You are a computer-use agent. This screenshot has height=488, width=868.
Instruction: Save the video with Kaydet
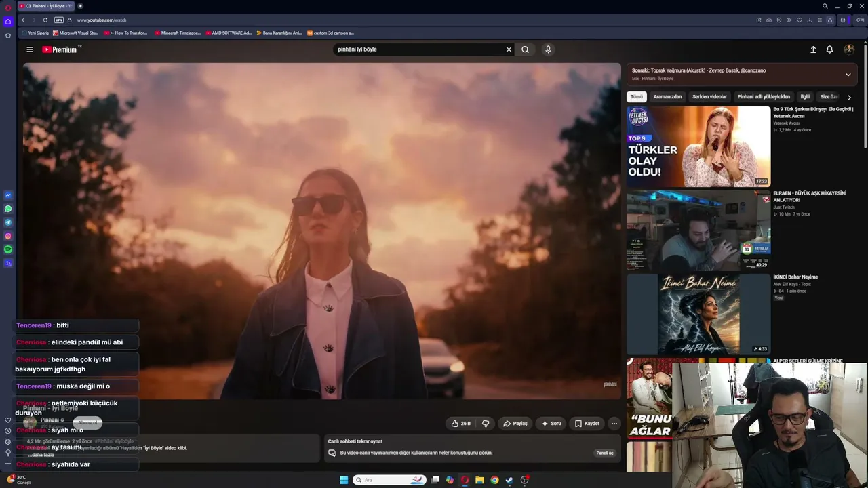point(587,424)
